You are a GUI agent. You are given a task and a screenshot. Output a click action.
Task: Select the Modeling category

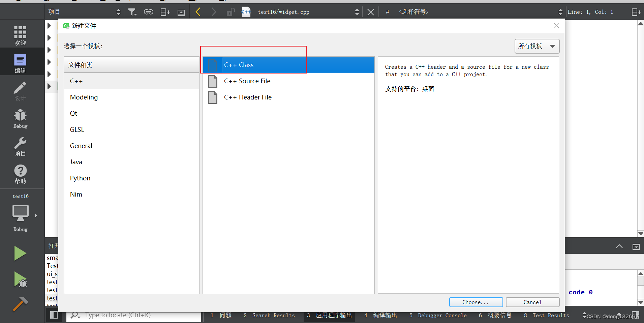tap(131, 97)
